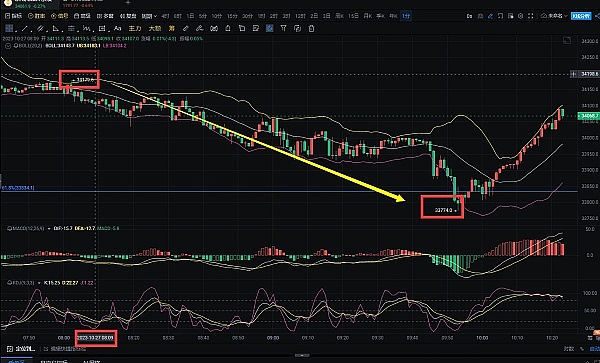600x363 pixels.
Task: Click the ruler measuring tool icon
Action: click(186, 28)
